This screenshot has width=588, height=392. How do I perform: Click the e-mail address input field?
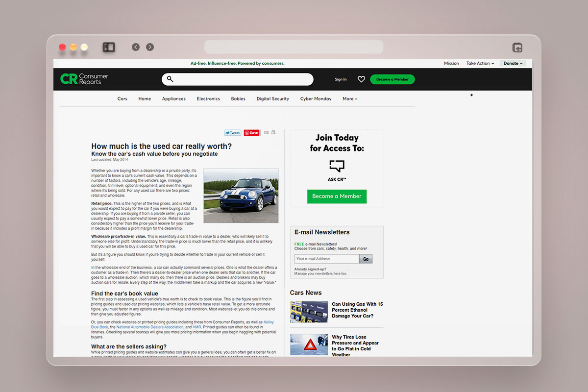pos(326,258)
